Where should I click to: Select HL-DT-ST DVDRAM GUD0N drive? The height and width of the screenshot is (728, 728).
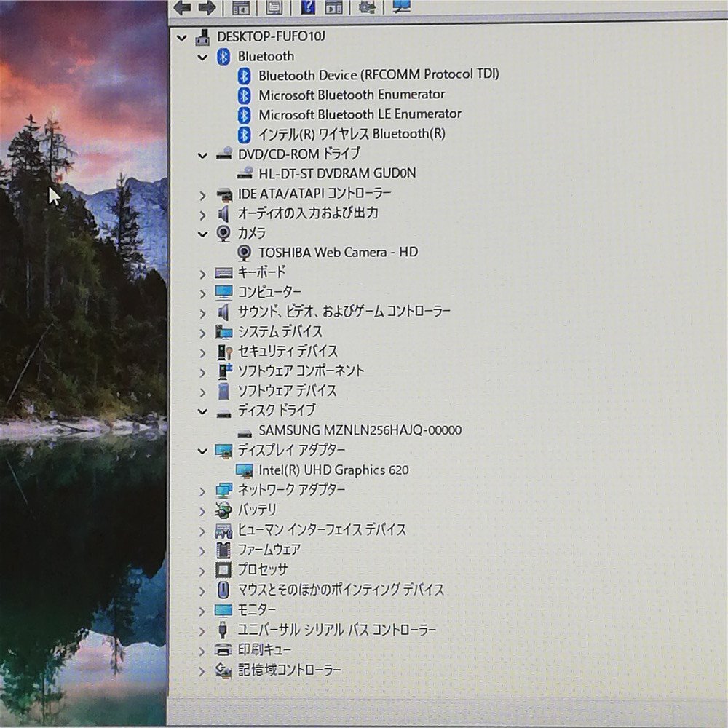(337, 173)
